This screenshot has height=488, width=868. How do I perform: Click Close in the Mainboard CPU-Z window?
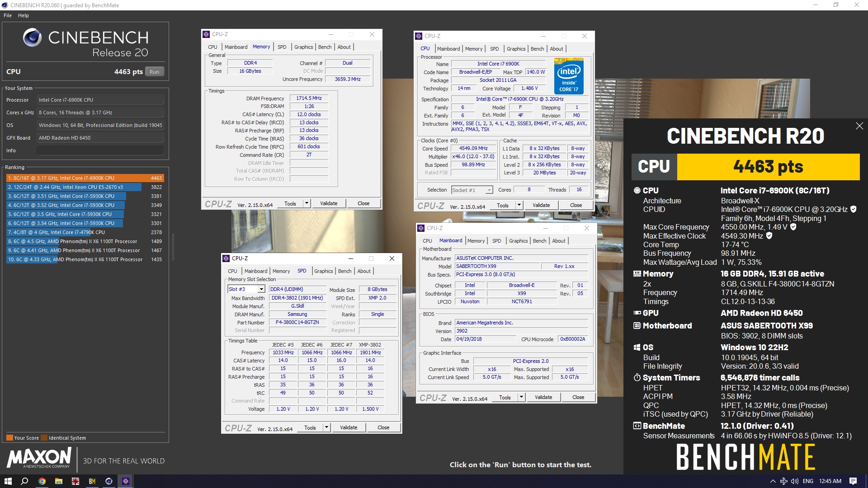click(578, 397)
